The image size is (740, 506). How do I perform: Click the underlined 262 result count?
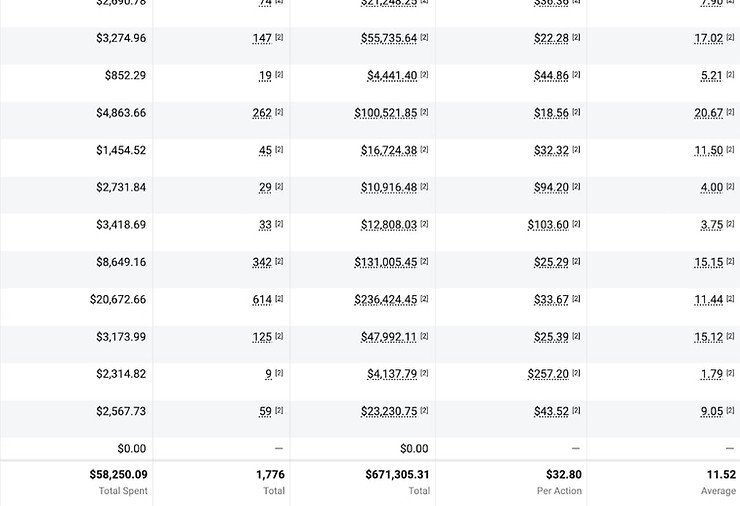(262, 113)
